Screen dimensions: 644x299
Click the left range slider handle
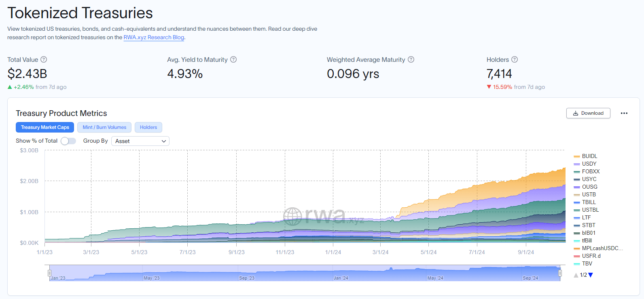(x=49, y=273)
